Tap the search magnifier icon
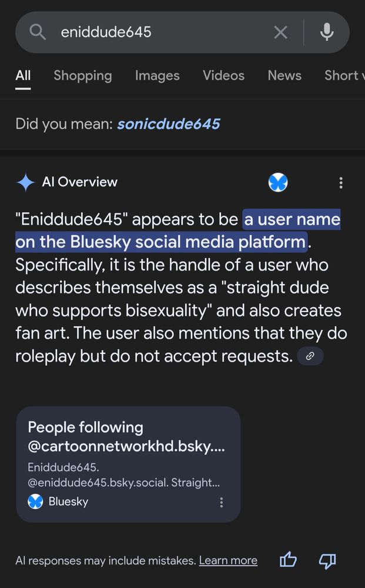 (x=38, y=32)
